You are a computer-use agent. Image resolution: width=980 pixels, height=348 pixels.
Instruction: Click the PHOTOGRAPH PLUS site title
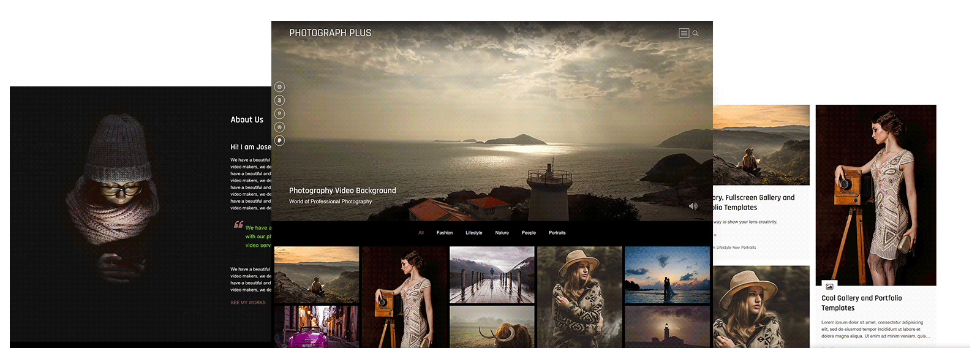[x=330, y=33]
